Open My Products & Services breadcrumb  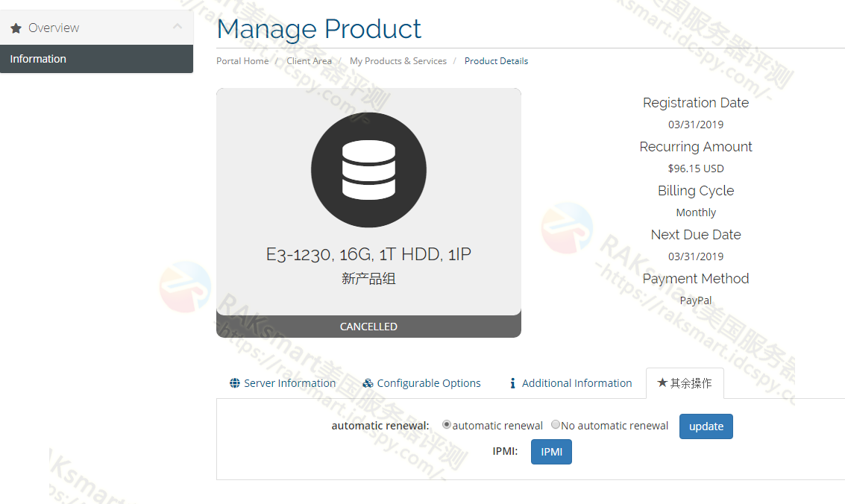pyautogui.click(x=398, y=61)
